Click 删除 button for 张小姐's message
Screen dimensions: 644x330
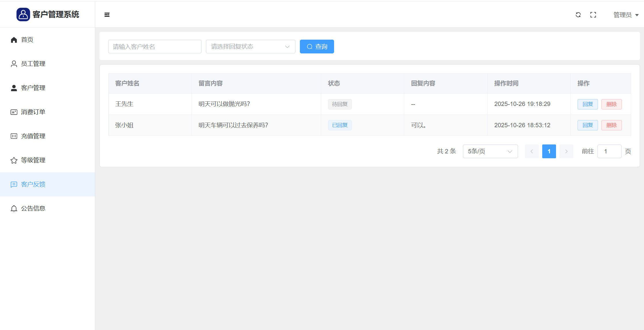point(612,125)
